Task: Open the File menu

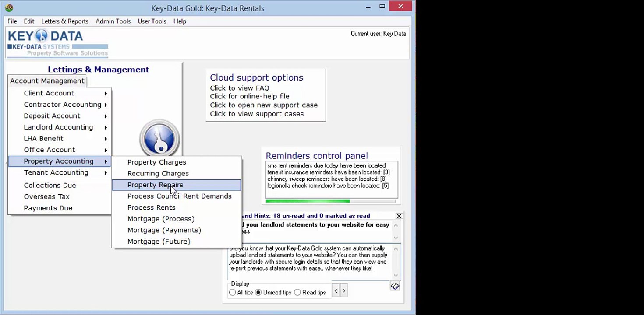Action: [12, 21]
